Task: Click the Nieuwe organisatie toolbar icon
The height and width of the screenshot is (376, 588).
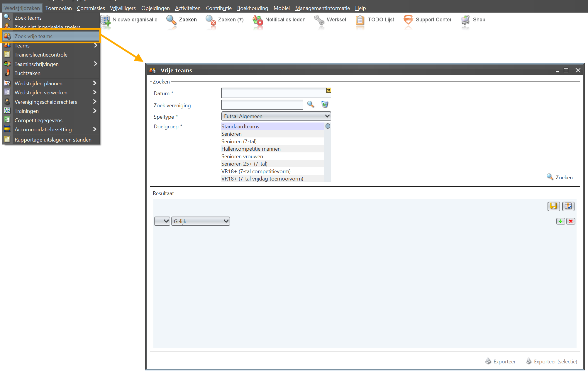Action: (105, 20)
